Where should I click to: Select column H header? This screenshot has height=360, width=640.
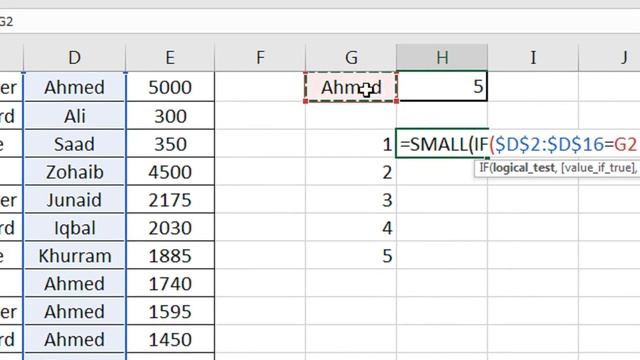coord(442,58)
